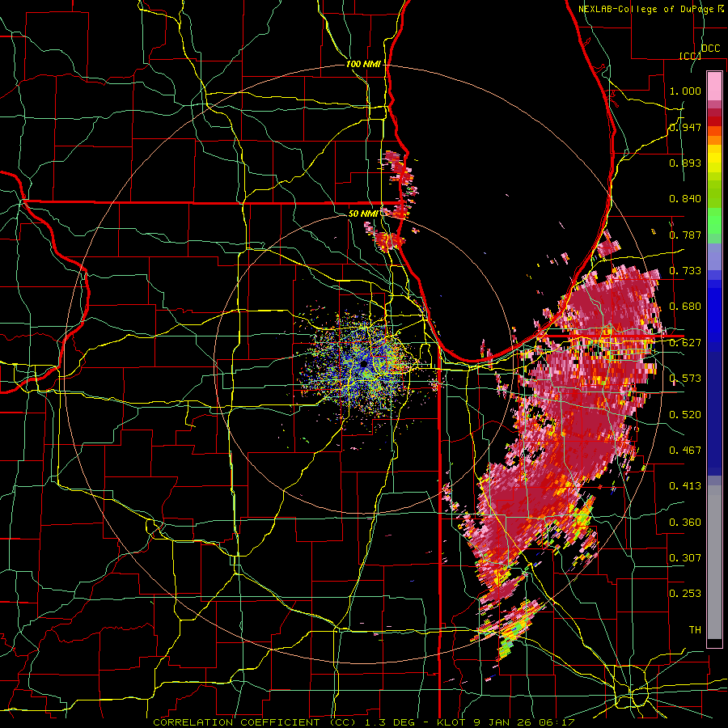
Task: Select the 0.733 scale value
Action: [685, 271]
